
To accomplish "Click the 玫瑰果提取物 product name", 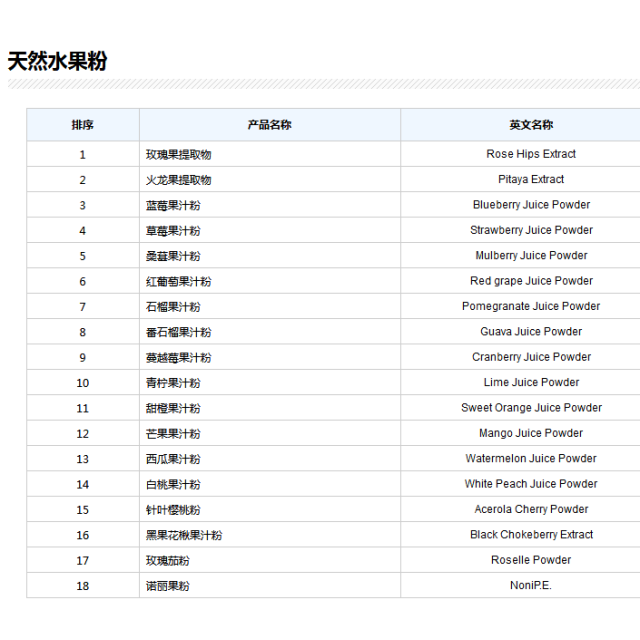I will coord(178,155).
